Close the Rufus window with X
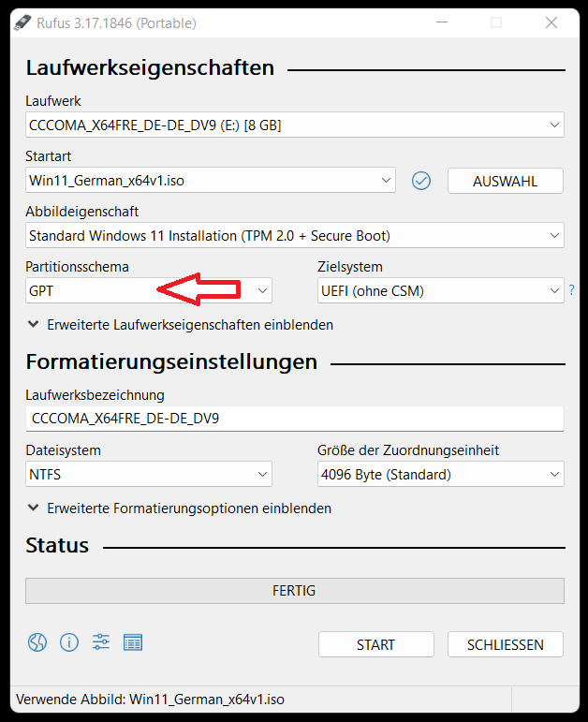Screen dimensions: 588x722 [551, 22]
